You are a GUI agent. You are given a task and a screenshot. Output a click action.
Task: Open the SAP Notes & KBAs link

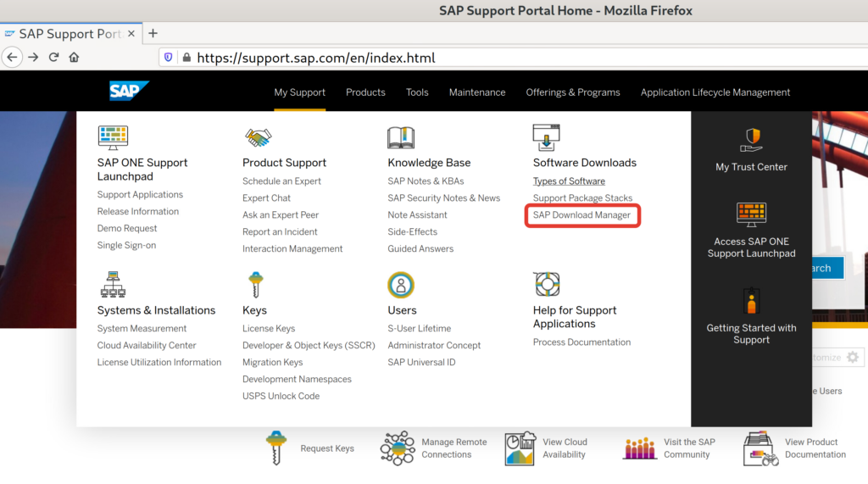pyautogui.click(x=426, y=181)
